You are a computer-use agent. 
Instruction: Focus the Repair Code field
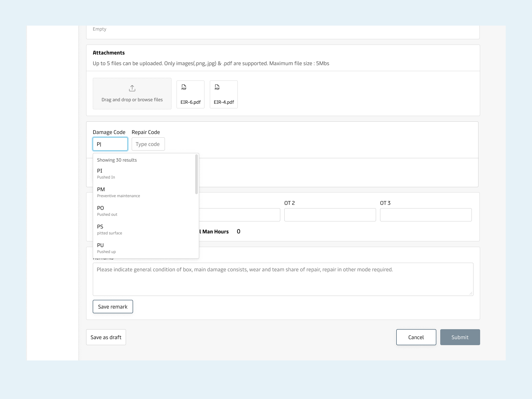[x=148, y=144]
